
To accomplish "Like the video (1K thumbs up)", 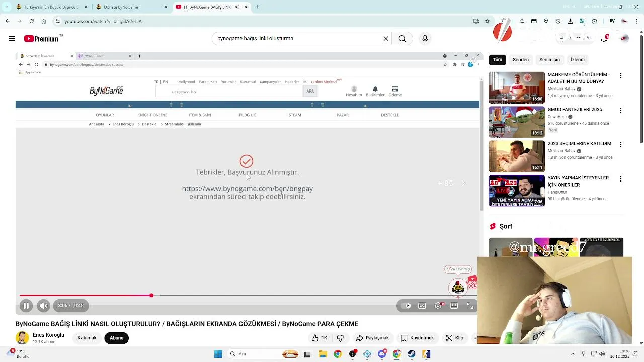I will pos(319,338).
